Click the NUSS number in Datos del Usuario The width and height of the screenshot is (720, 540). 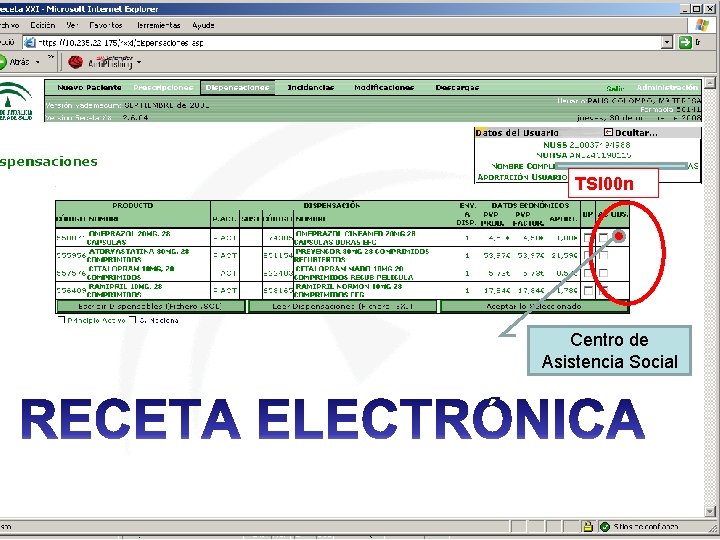(x=601, y=145)
